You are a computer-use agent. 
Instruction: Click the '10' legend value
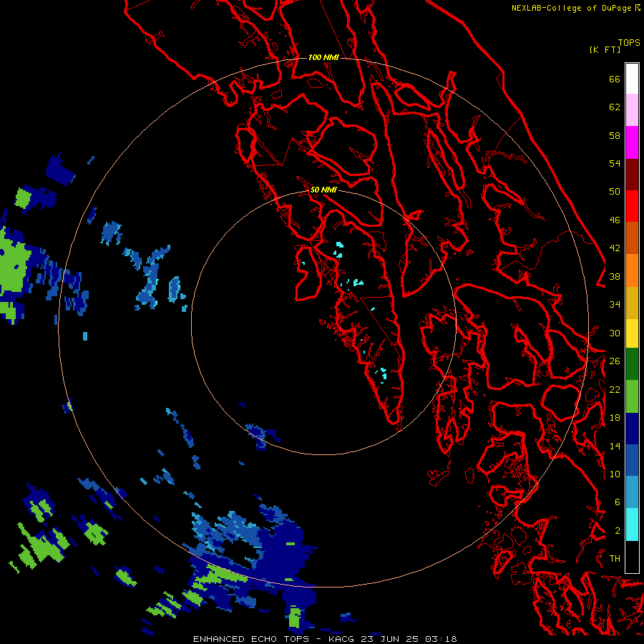click(615, 474)
